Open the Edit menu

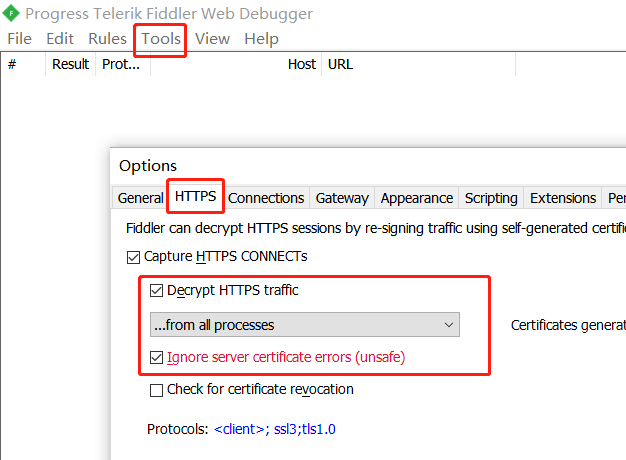click(x=60, y=39)
